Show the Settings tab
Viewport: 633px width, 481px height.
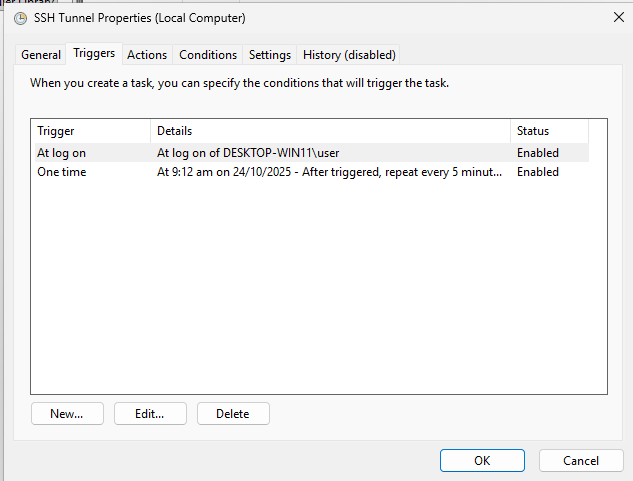(x=270, y=55)
